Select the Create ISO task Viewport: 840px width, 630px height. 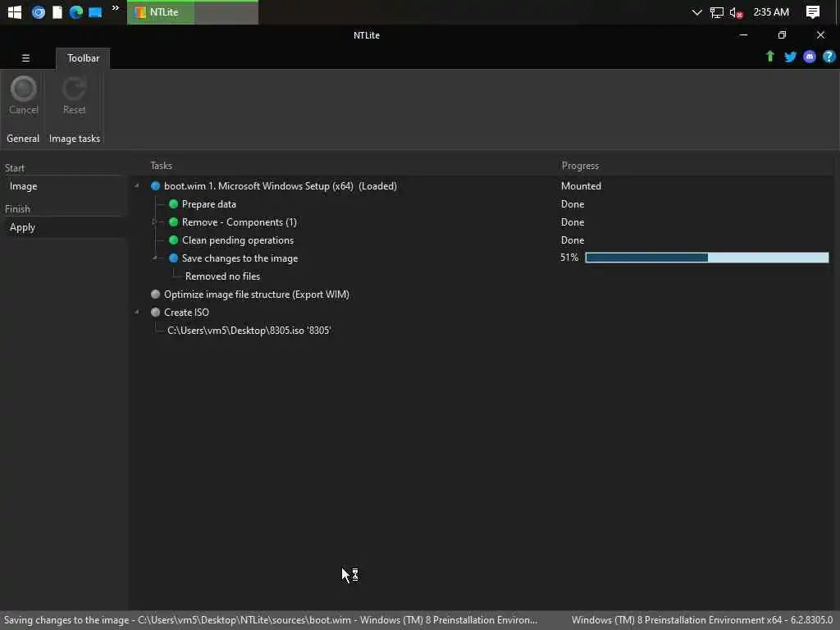[x=186, y=312]
